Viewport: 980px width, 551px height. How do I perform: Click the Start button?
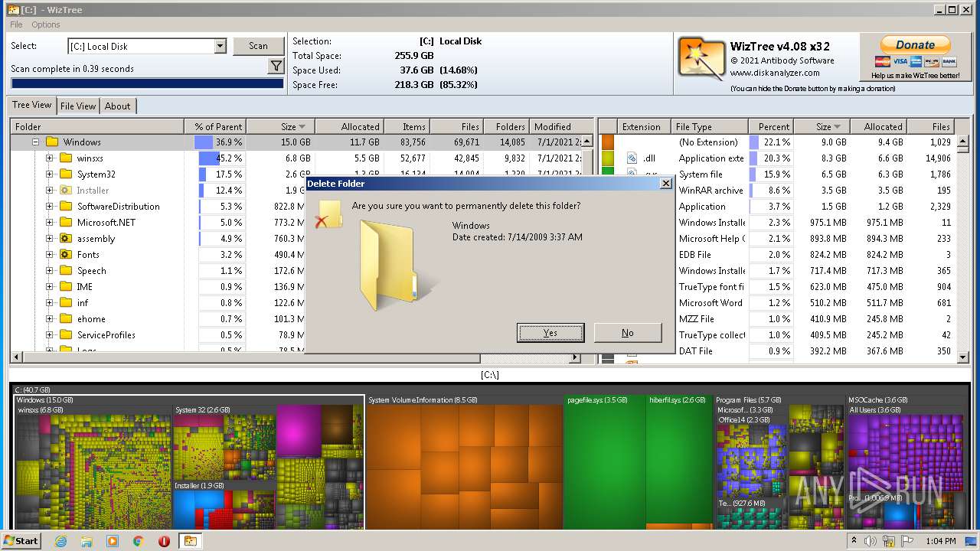click(21, 540)
